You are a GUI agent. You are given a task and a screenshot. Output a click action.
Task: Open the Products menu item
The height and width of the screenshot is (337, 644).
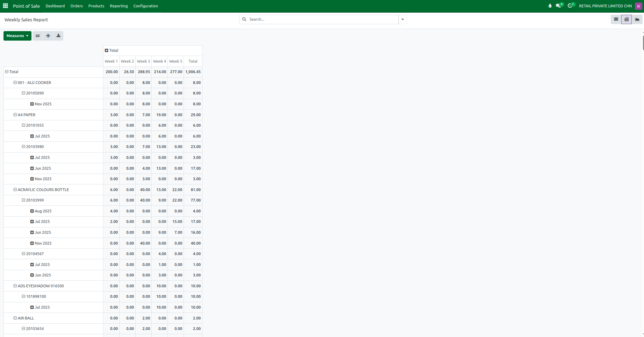tap(96, 6)
